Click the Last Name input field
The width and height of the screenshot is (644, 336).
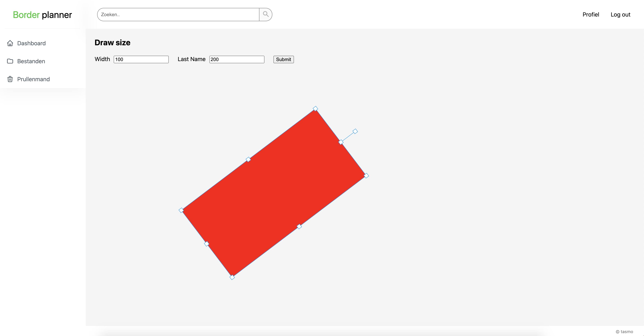236,59
